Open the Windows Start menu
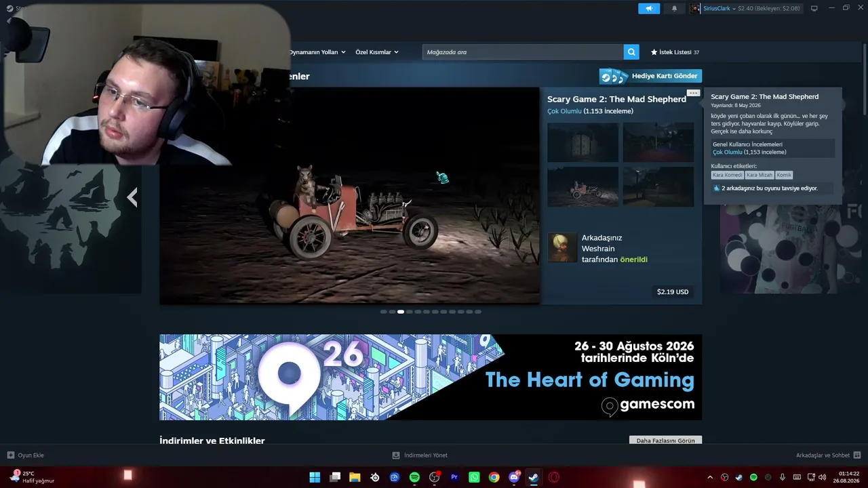Screen dimensions: 868x488 point(315,477)
